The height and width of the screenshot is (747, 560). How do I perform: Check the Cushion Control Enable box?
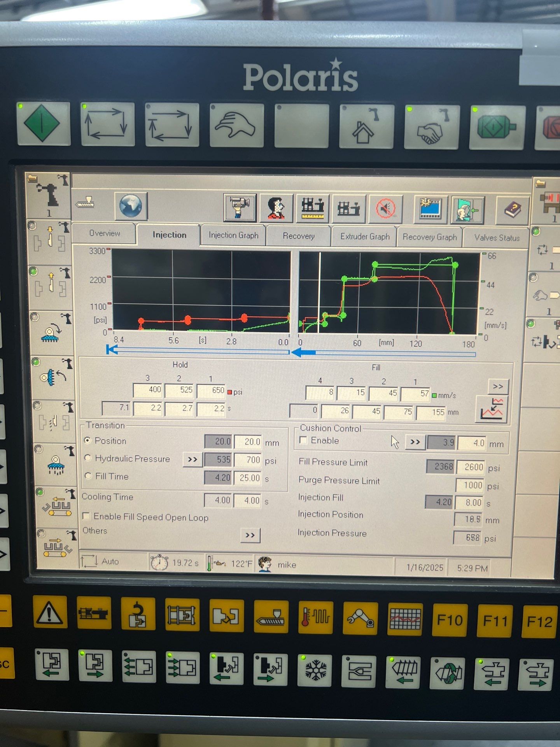304,440
